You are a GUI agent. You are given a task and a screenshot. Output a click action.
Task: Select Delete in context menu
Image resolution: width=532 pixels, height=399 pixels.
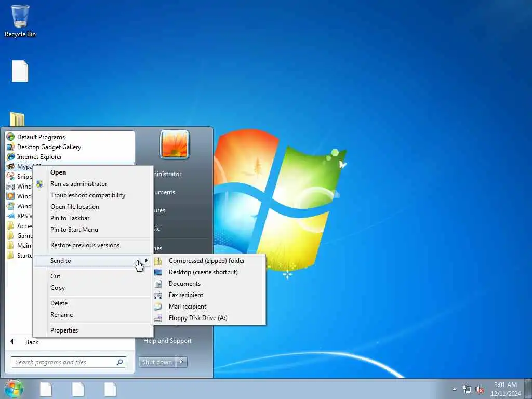tap(59, 303)
